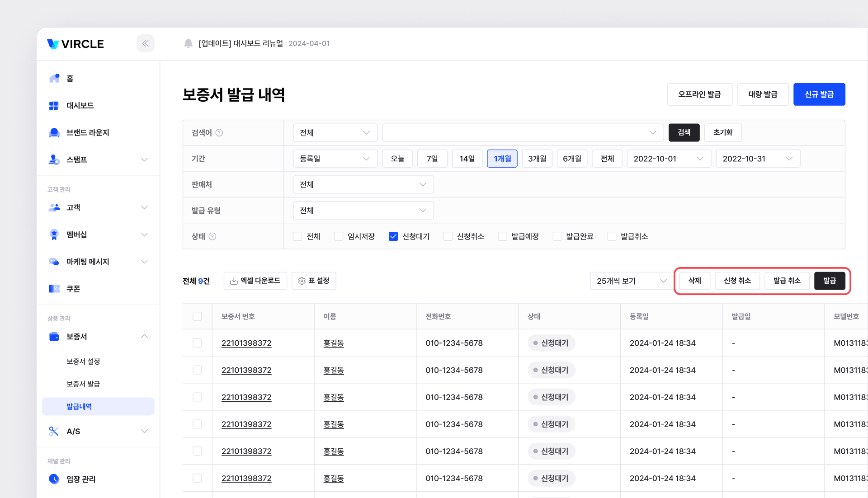Screen dimensions: 868x498
Task: Open the 등록일 period type dropdown
Action: pyautogui.click(x=335, y=159)
